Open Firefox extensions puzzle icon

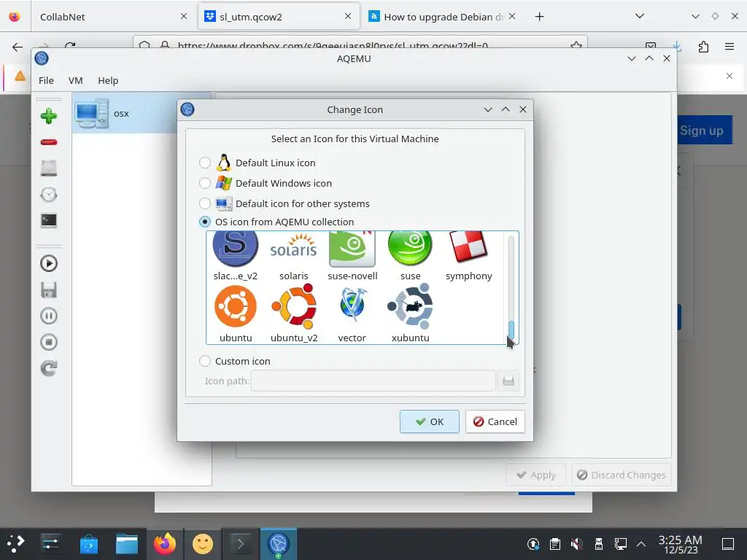click(x=703, y=47)
